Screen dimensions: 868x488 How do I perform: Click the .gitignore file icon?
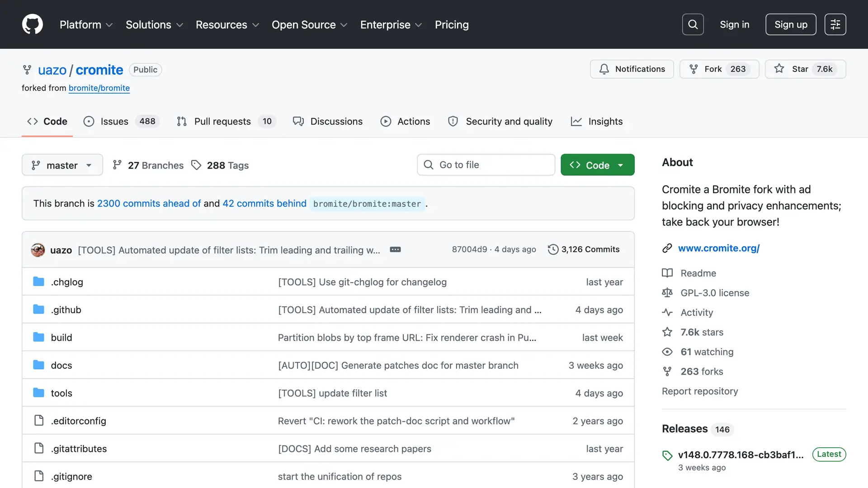click(39, 476)
